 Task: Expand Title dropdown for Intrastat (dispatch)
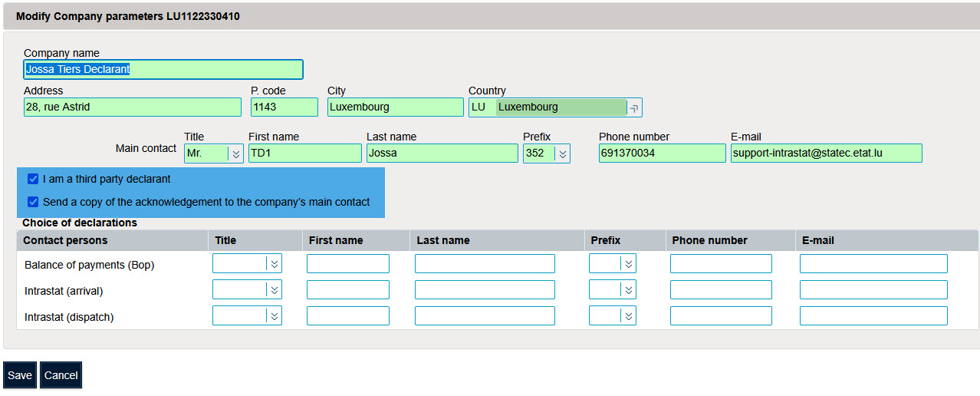275,316
